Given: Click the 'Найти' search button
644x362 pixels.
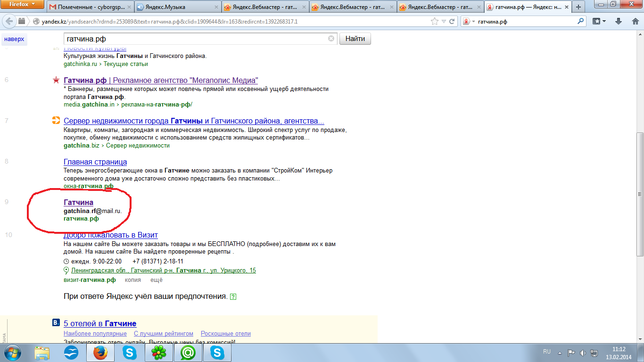Looking at the screenshot, I should (355, 39).
